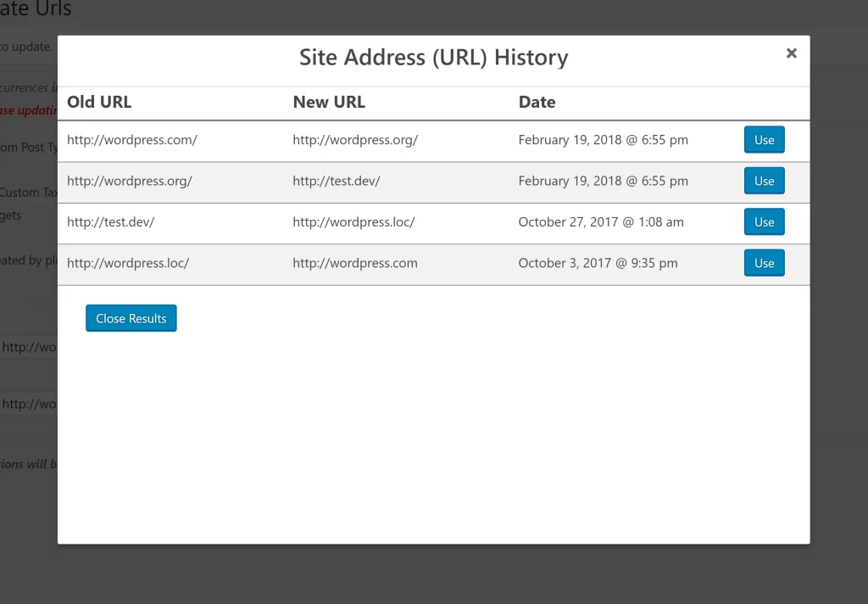Click Use for the http://wordpress.loc/ new URL

[764, 221]
